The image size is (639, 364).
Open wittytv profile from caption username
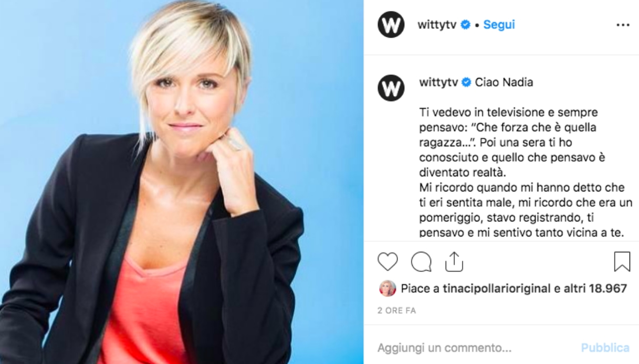(x=438, y=82)
